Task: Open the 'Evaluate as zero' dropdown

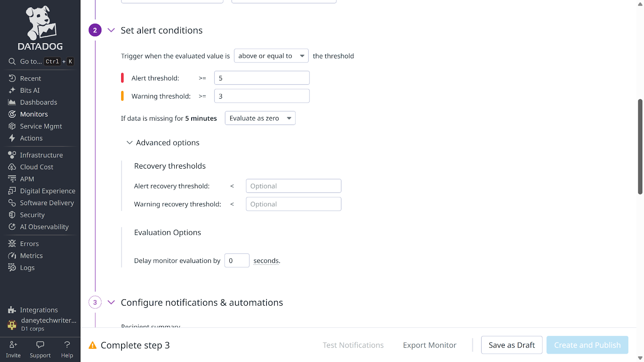Action: [260, 118]
